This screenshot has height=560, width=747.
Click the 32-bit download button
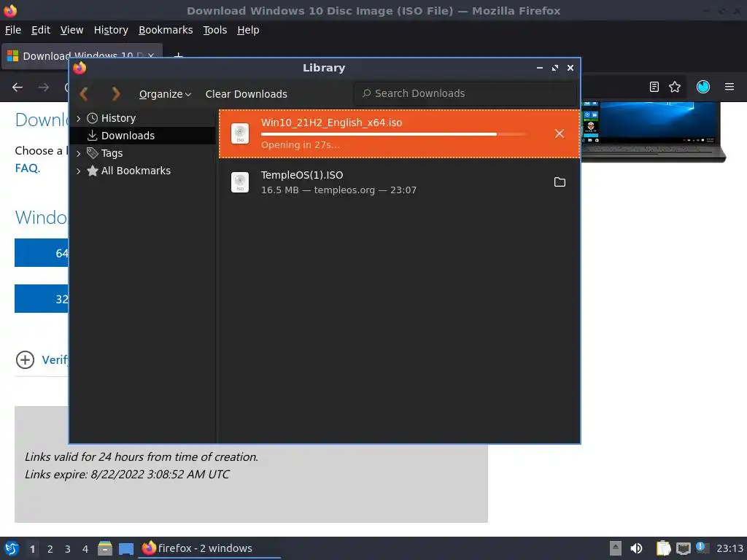click(x=42, y=298)
